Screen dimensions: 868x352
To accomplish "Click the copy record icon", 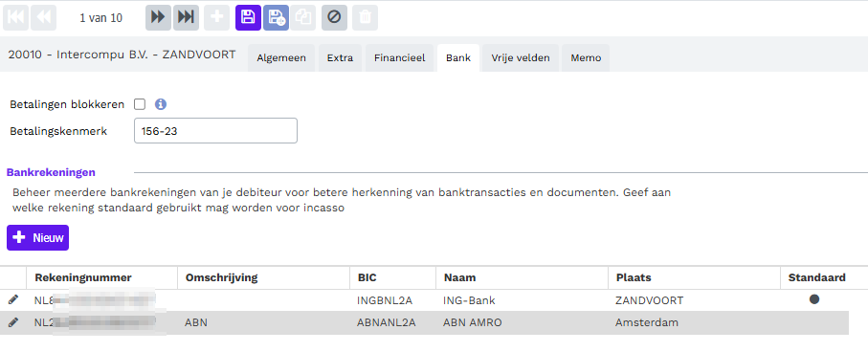I will [302, 18].
